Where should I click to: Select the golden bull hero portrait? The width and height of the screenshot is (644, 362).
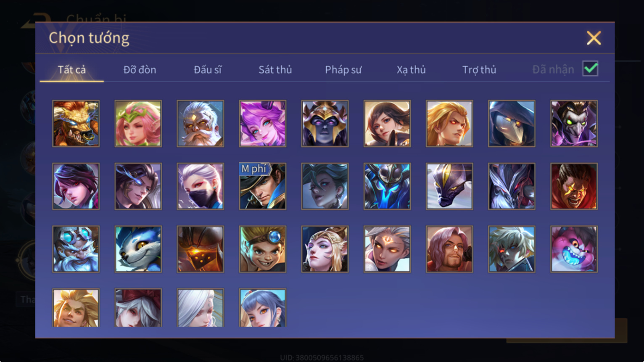76,124
